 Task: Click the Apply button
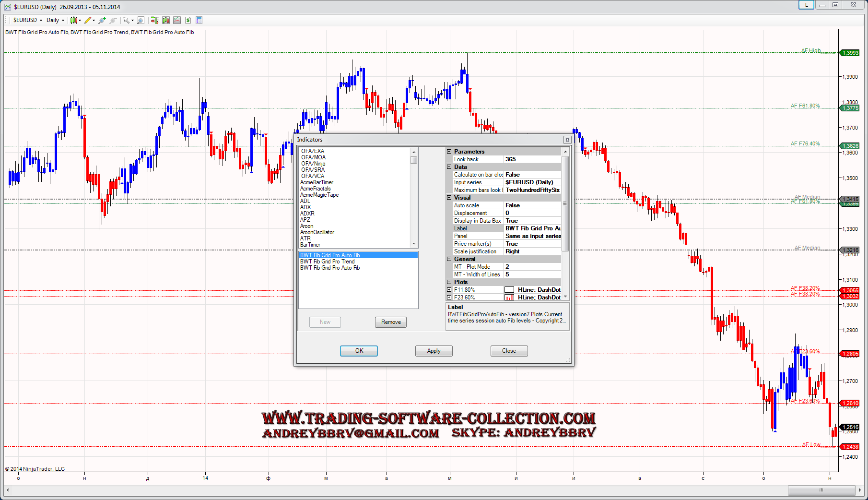coord(434,351)
